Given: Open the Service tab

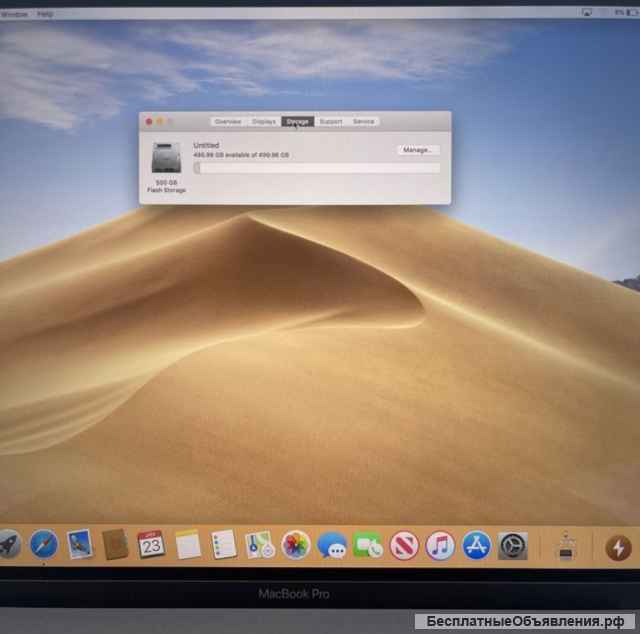Looking at the screenshot, I should click(364, 122).
